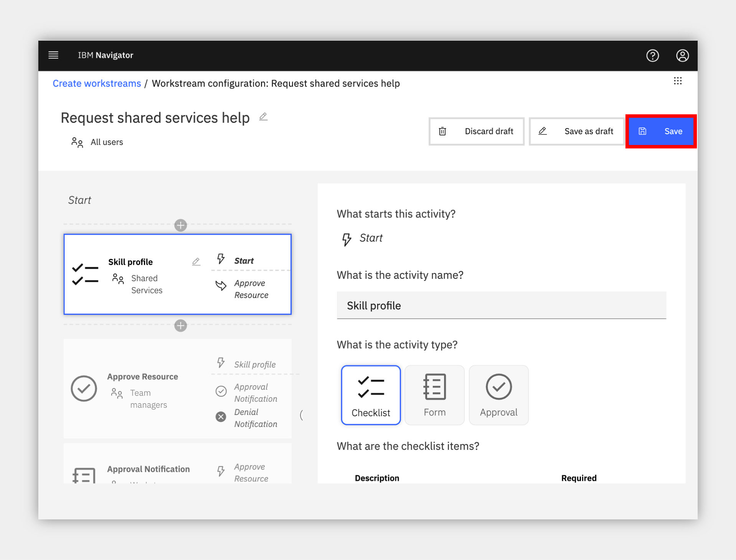Select the Skill profile activity card
Viewport: 736px width, 560px height.
tap(178, 274)
